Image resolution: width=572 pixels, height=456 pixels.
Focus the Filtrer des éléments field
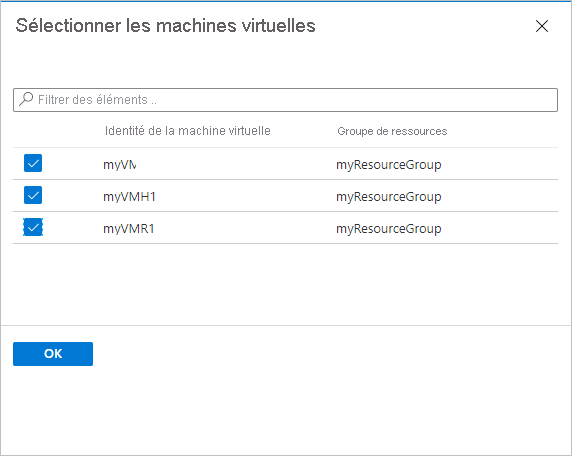285,100
